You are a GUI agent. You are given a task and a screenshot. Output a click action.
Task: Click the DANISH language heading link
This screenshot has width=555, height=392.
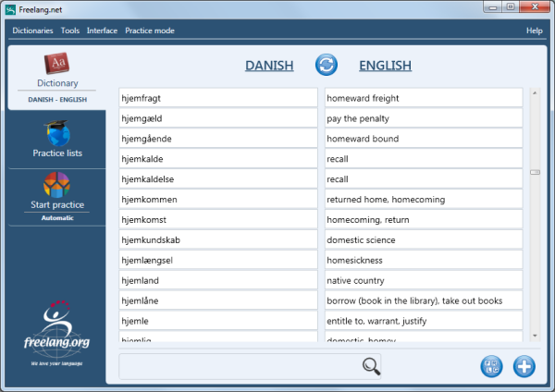tap(269, 66)
